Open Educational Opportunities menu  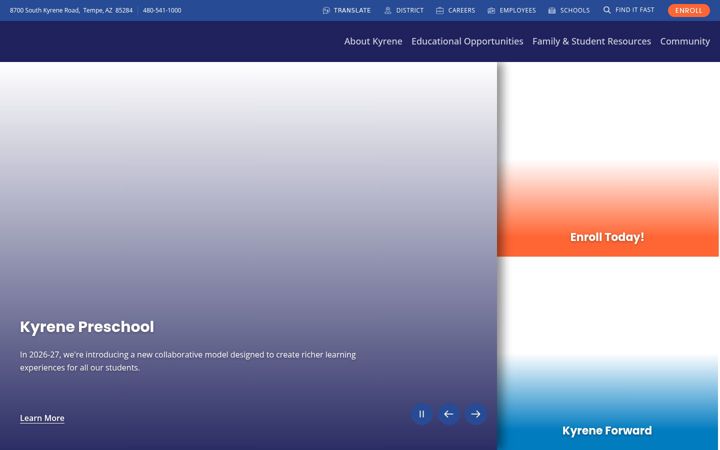[x=467, y=41]
